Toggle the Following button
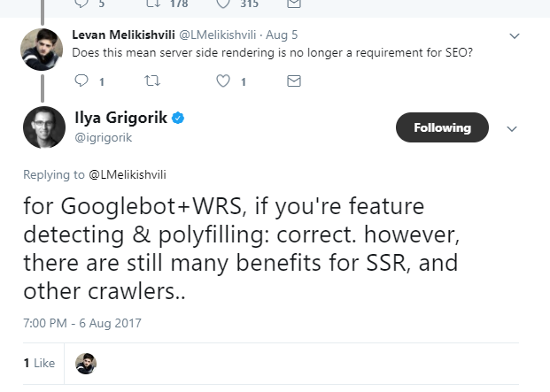The image size is (550, 392). point(442,127)
